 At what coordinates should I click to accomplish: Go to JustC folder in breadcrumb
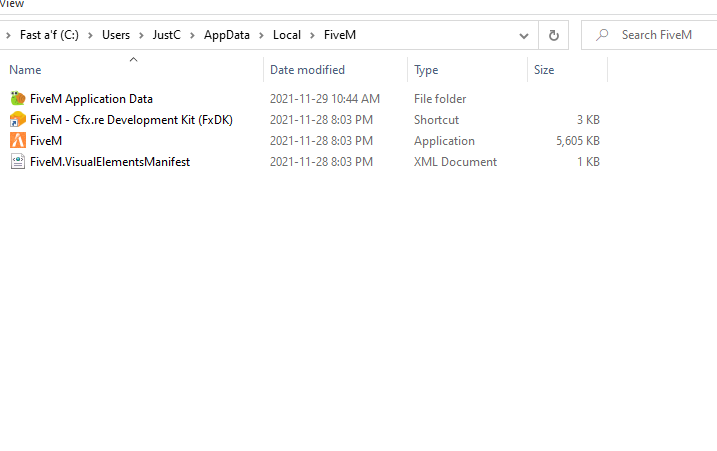pyautogui.click(x=166, y=35)
